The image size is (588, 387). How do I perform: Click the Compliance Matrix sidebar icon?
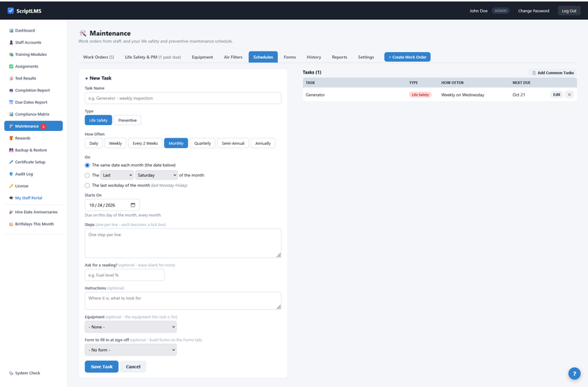11,114
